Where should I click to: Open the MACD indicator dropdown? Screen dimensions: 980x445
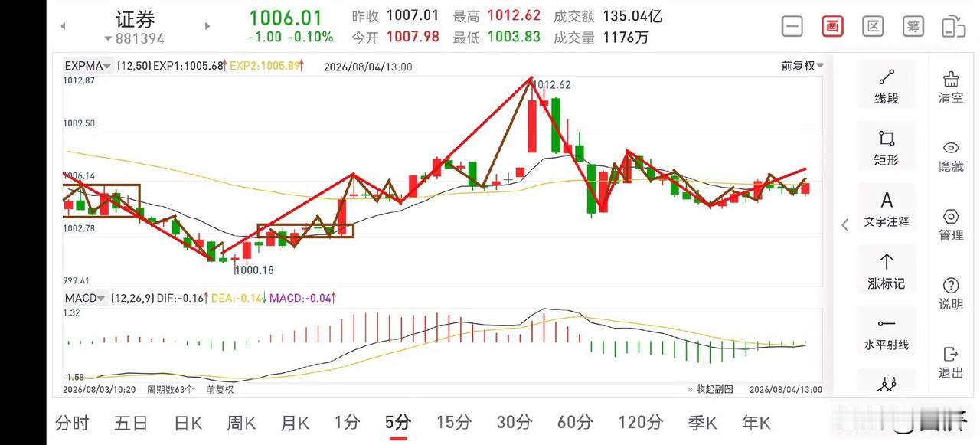[84, 298]
